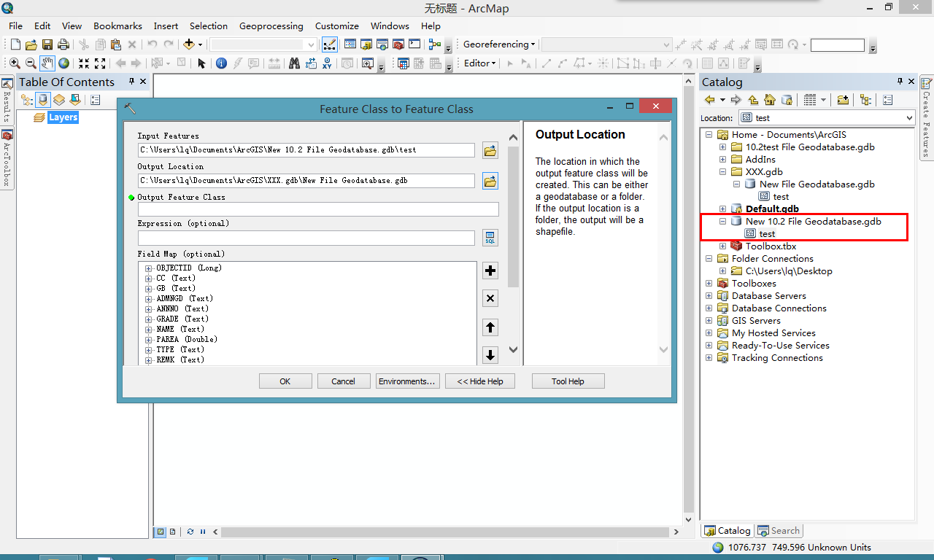Click Fixed Zoom In icon

84,63
